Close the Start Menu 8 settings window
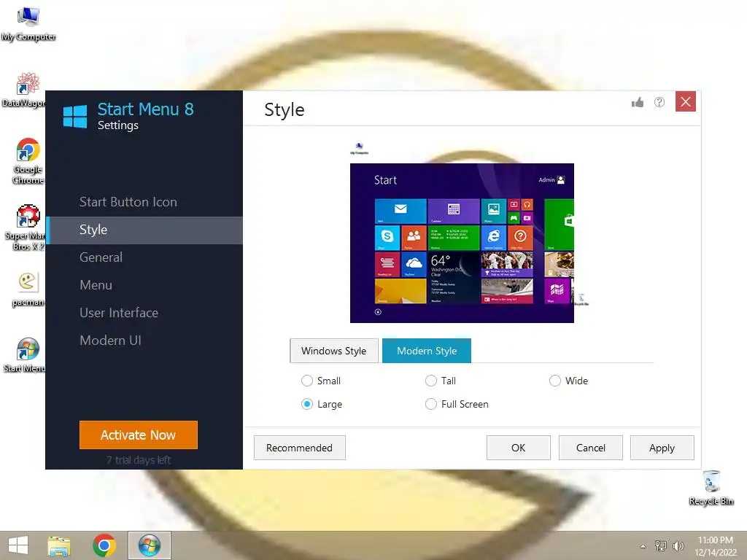Screen dimensions: 747x560 tap(686, 101)
